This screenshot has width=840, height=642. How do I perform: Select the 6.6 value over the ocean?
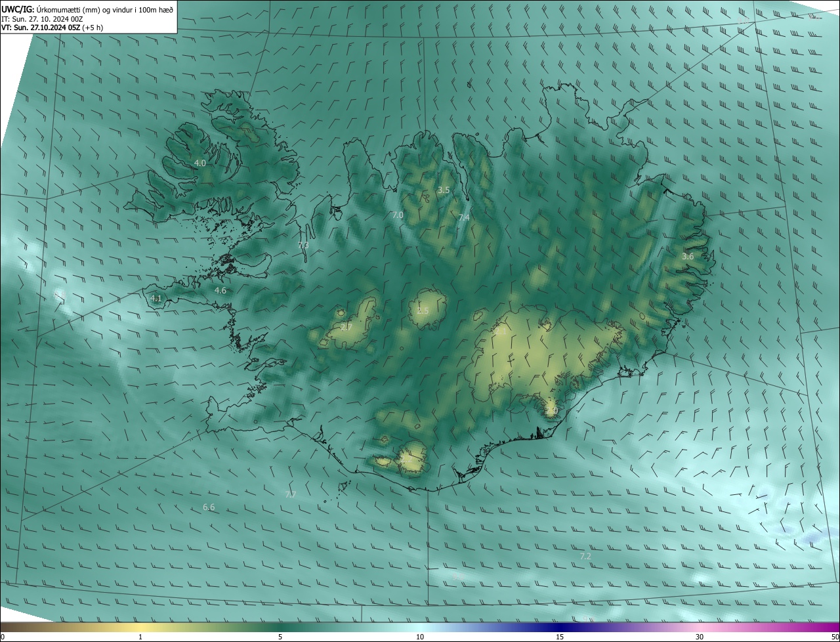pyautogui.click(x=209, y=507)
